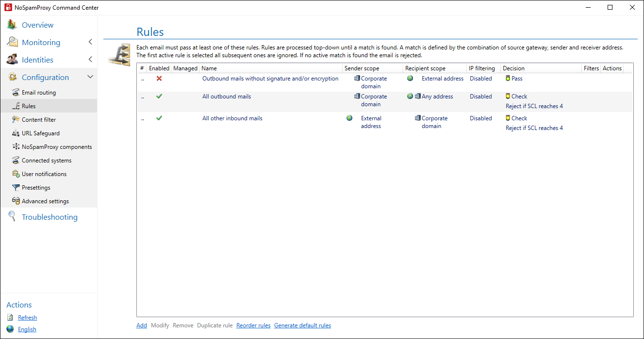Click the Refresh action icon
Screen dimensions: 644x339
[10, 317]
